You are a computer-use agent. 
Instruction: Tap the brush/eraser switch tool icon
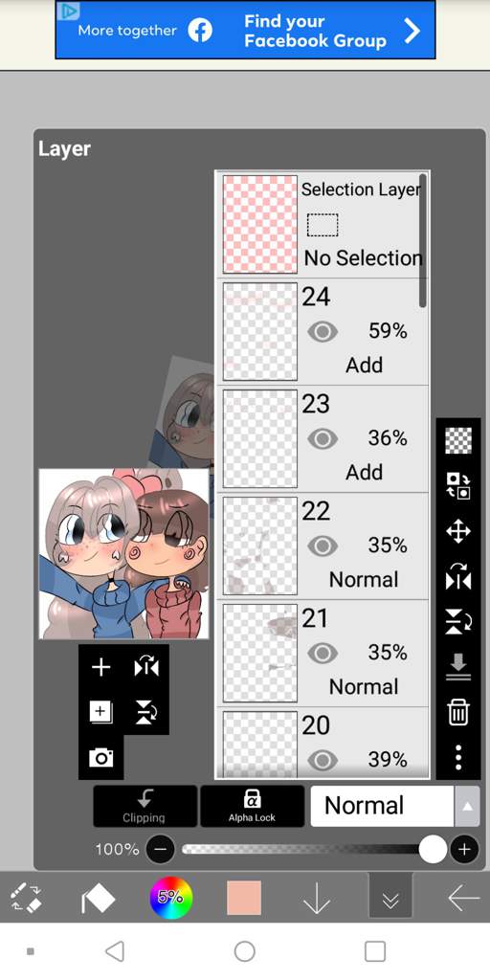click(x=26, y=897)
